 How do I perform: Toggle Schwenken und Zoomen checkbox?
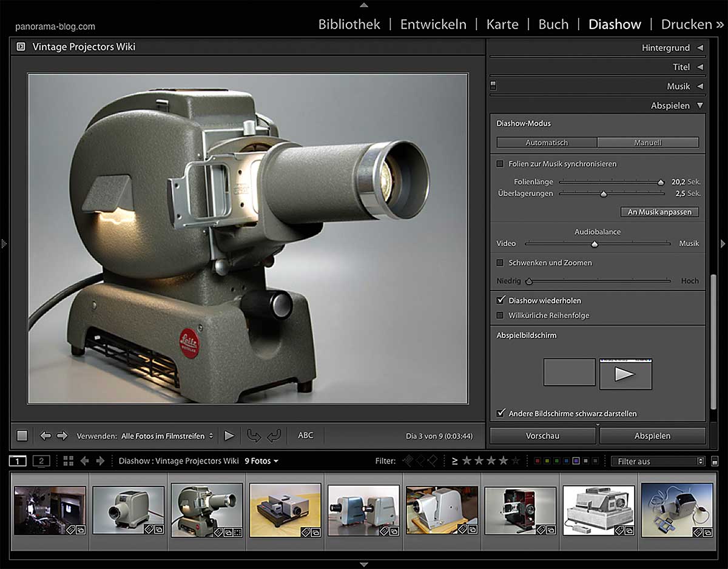coord(500,263)
